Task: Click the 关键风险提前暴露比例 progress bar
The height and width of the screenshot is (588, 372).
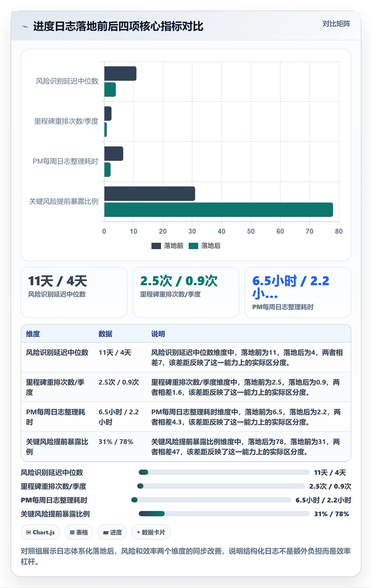Action: coord(224,514)
